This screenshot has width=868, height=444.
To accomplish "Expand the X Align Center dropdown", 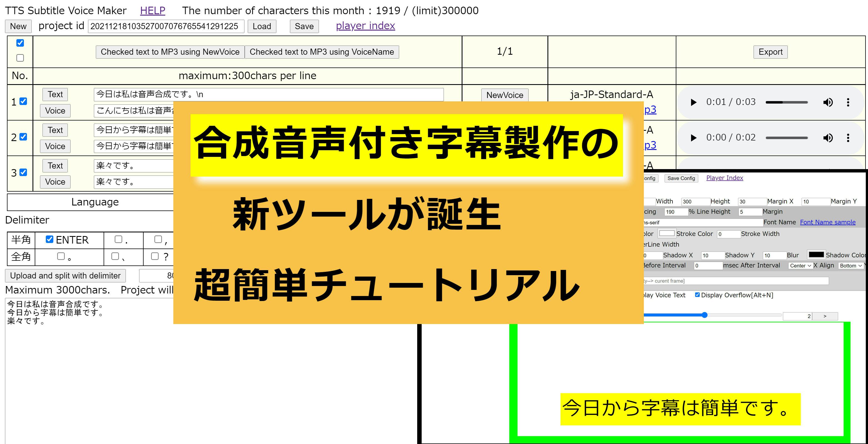I will click(x=800, y=265).
